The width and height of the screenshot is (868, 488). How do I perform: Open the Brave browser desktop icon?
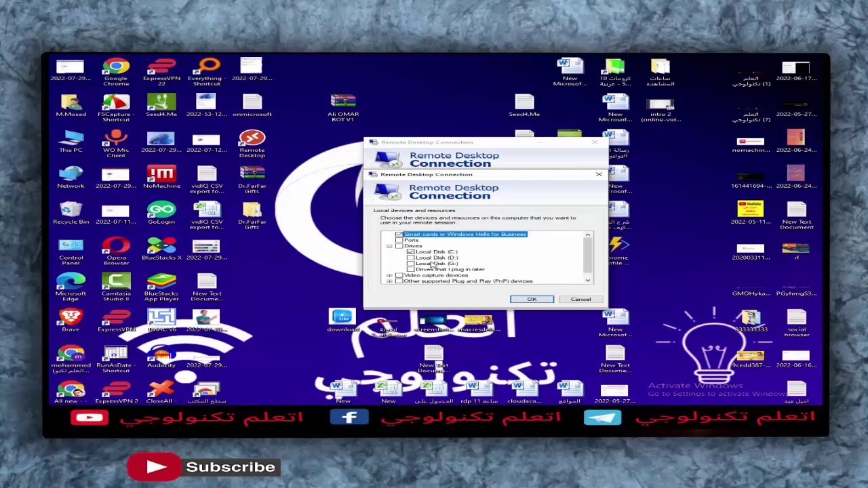coord(71,319)
